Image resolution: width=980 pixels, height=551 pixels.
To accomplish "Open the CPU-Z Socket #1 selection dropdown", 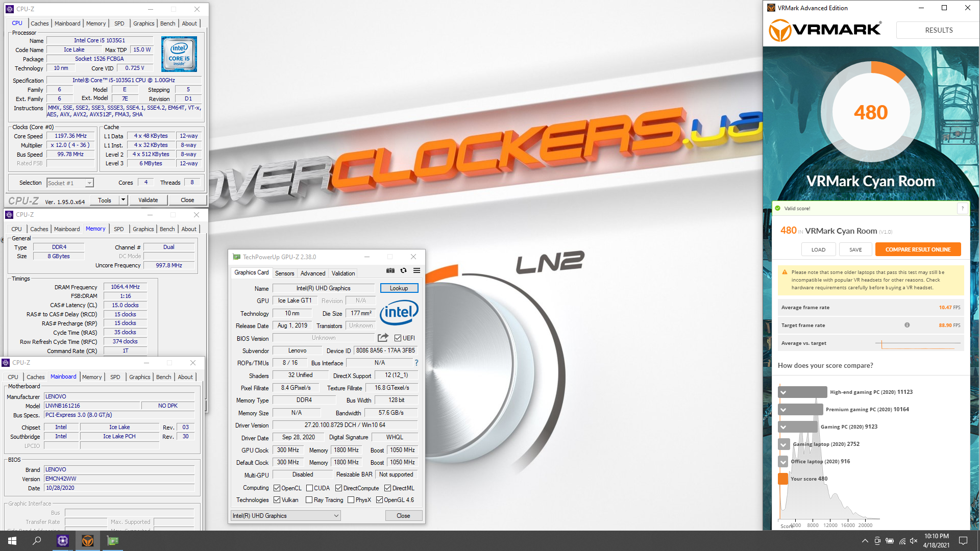I will tap(70, 183).
